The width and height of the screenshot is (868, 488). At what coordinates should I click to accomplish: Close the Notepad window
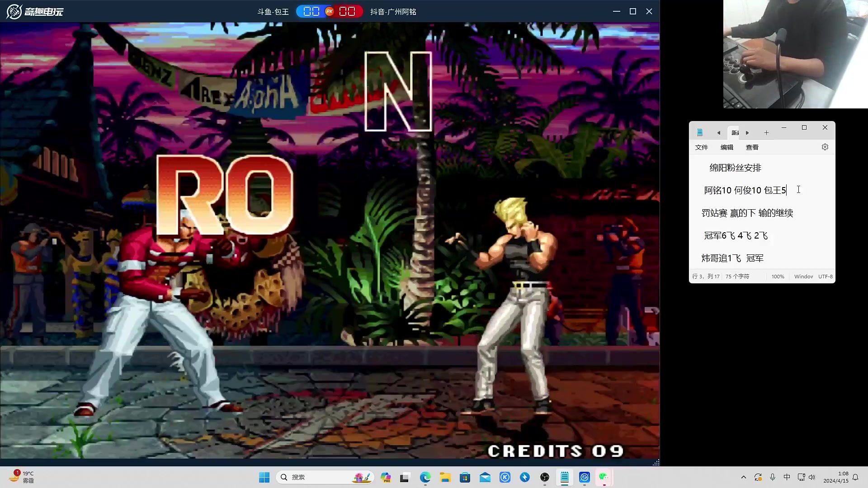[825, 128]
